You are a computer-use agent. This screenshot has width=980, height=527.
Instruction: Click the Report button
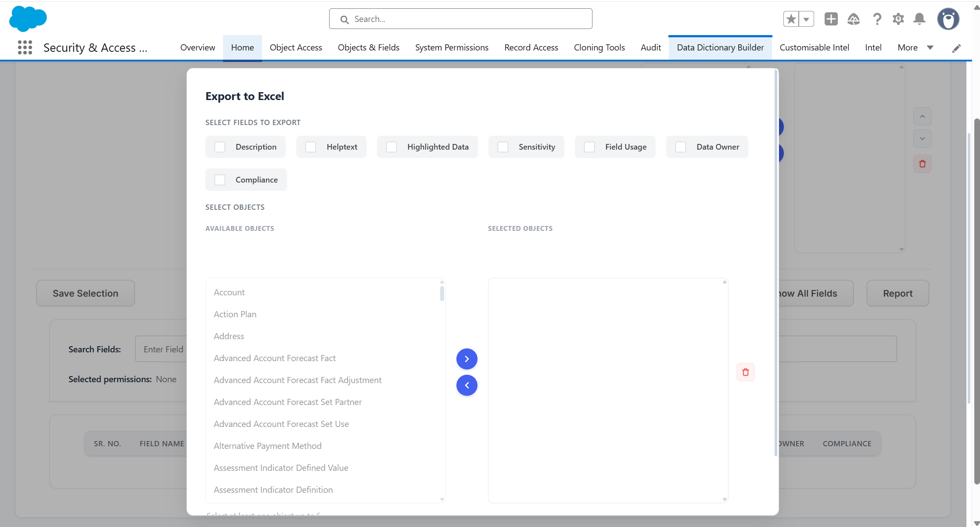point(897,293)
